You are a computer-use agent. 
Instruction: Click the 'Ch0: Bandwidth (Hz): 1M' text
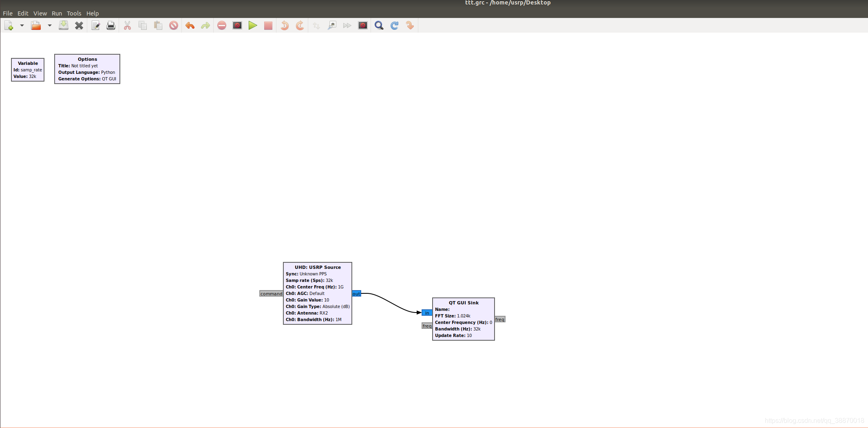314,319
